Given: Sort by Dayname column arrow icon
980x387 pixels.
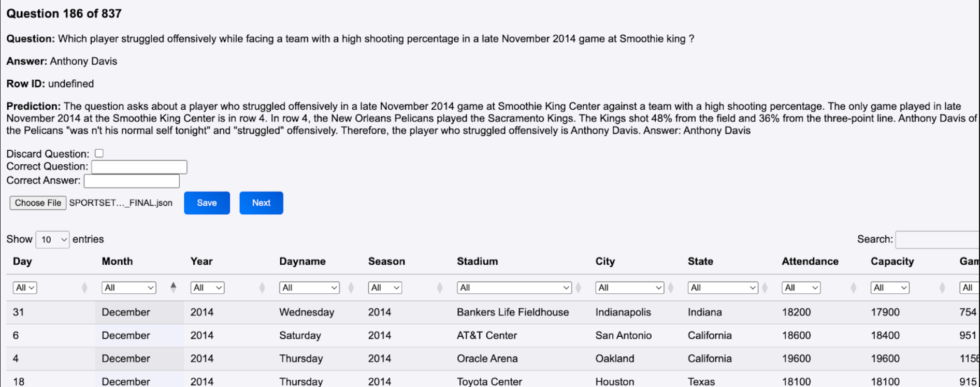Looking at the screenshot, I should pos(351,288).
